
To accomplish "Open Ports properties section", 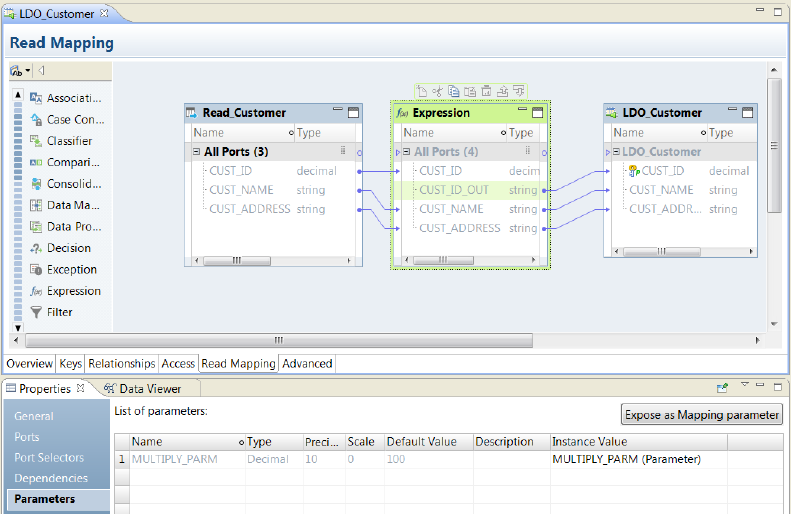I will coord(27,437).
